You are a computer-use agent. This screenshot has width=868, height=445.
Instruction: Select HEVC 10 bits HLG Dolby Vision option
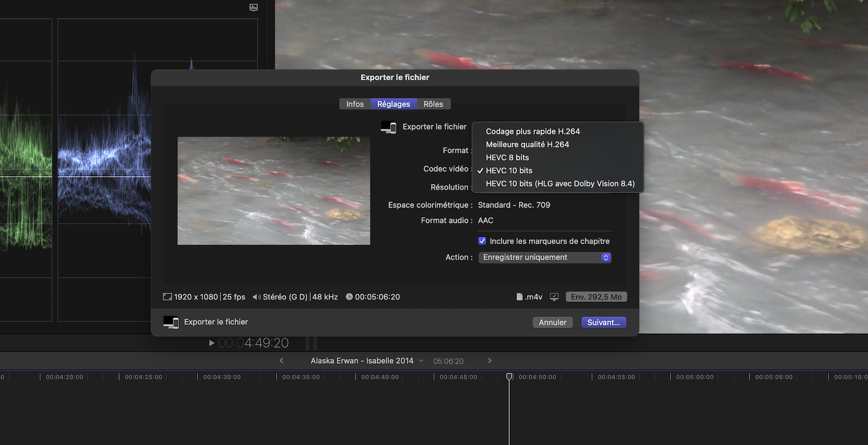coord(560,184)
